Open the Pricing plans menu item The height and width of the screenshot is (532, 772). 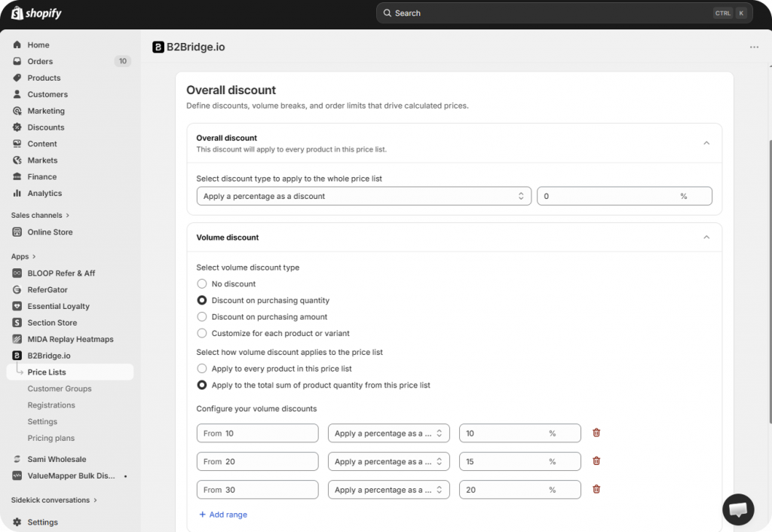(51, 438)
